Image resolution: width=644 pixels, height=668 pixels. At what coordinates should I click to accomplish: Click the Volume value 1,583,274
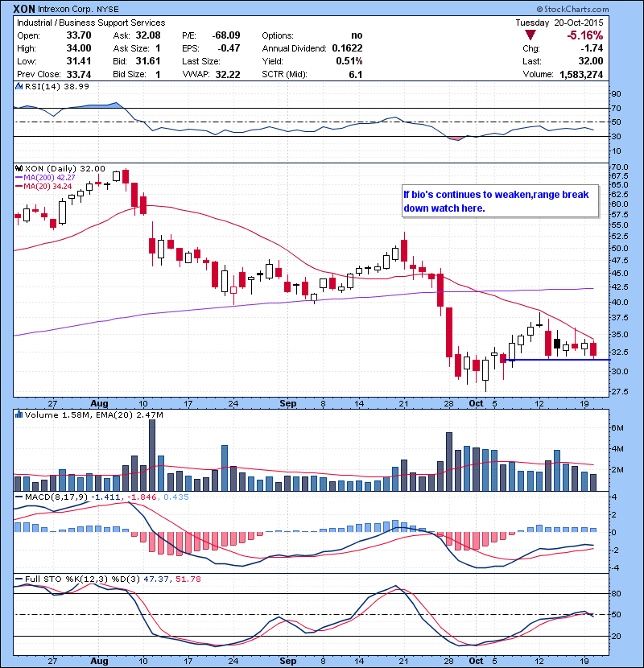[581, 75]
